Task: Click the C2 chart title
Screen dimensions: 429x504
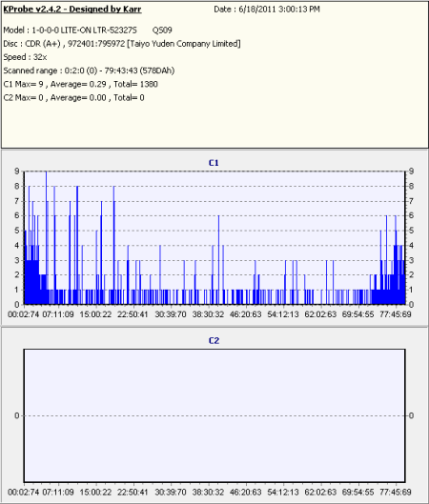Action: coord(214,341)
